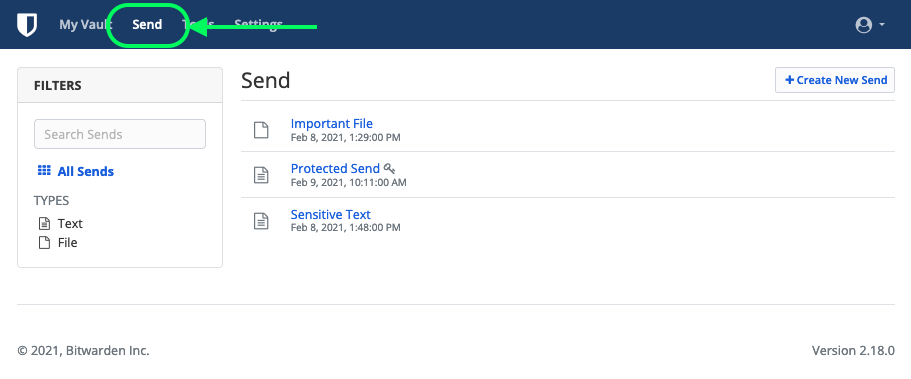Click the grid icon beside All Sends
Viewport: 911px width, 379px height.
(44, 171)
